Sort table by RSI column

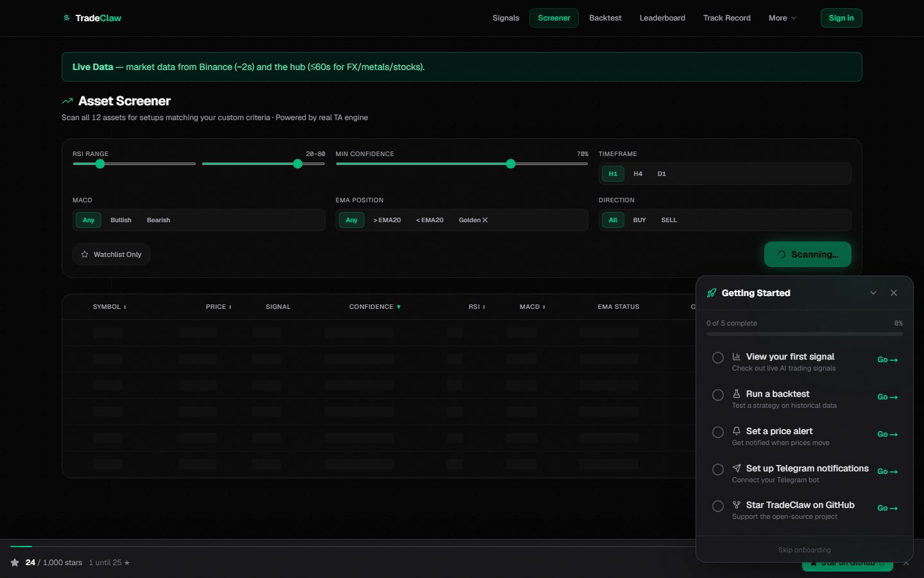pyautogui.click(x=477, y=307)
